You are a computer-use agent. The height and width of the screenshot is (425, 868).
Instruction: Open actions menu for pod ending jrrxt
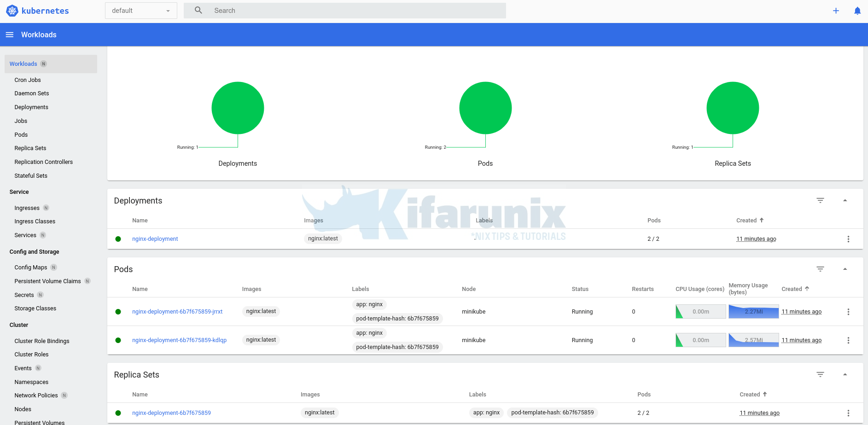click(x=848, y=312)
